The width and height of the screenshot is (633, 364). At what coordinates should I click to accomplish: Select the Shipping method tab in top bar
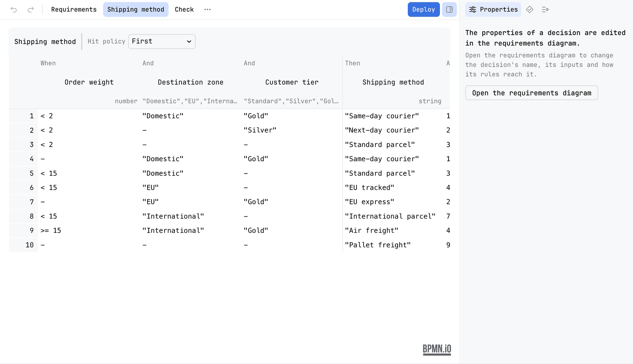point(136,9)
